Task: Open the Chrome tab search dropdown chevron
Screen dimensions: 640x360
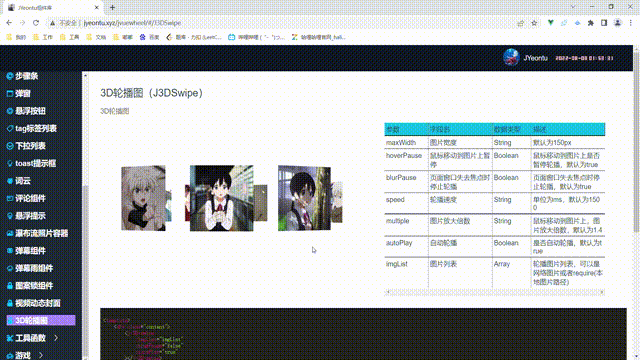Action: [573, 7]
